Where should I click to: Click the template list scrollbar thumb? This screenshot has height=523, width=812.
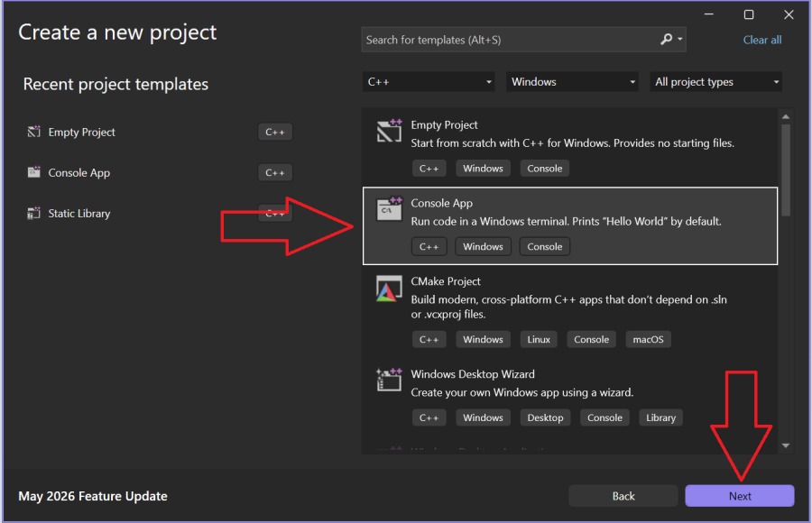pyautogui.click(x=786, y=170)
